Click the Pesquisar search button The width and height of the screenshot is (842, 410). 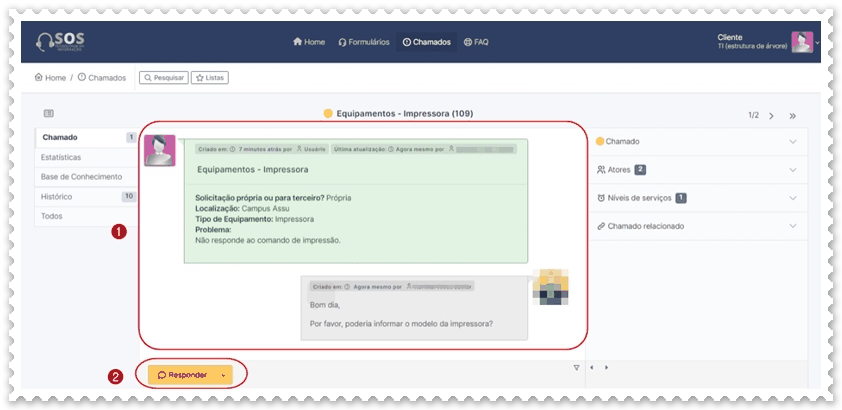point(163,77)
